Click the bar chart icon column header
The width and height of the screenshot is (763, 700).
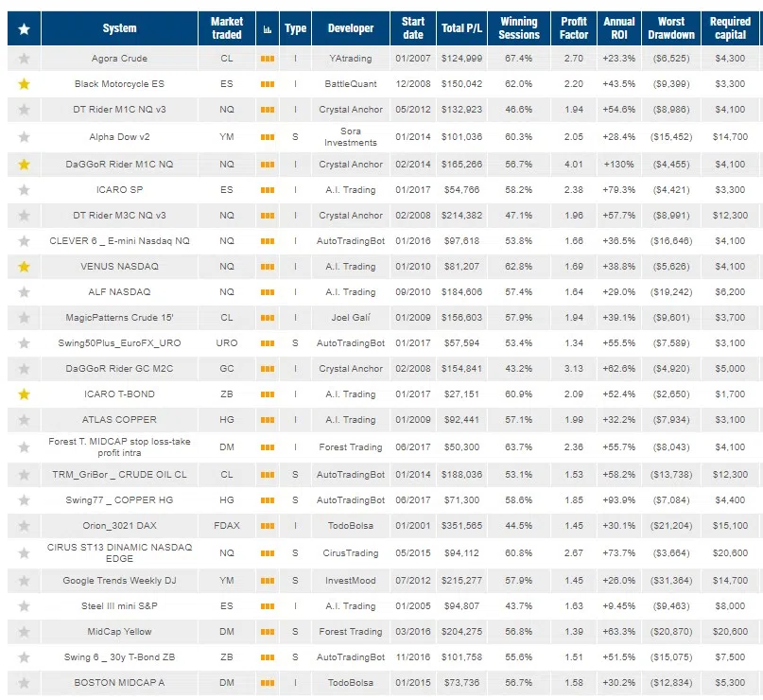[x=268, y=29]
